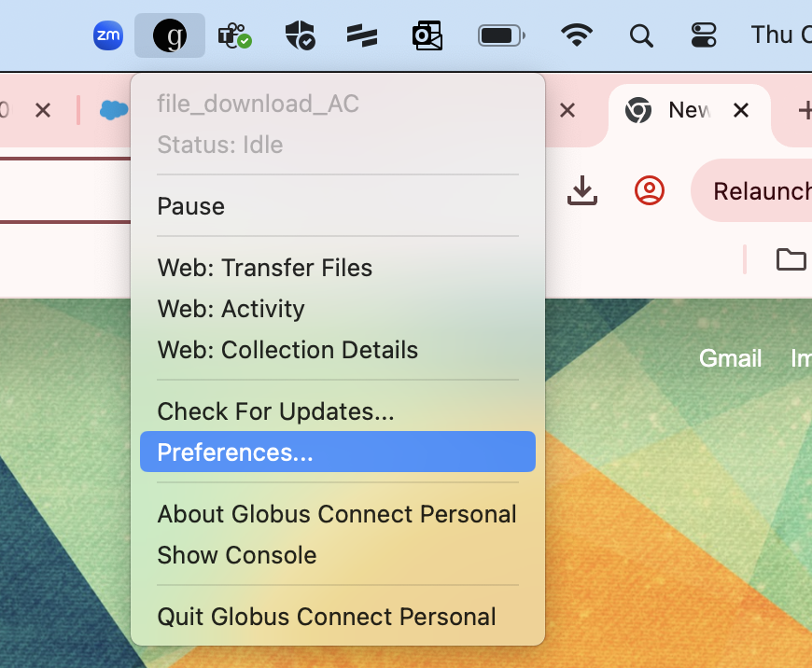Click the Chrome profile avatar icon
Screen dimensions: 812x668
point(650,190)
